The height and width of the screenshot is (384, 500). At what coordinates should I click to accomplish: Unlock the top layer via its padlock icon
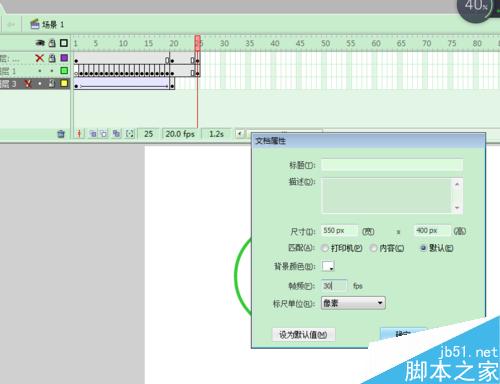52,58
